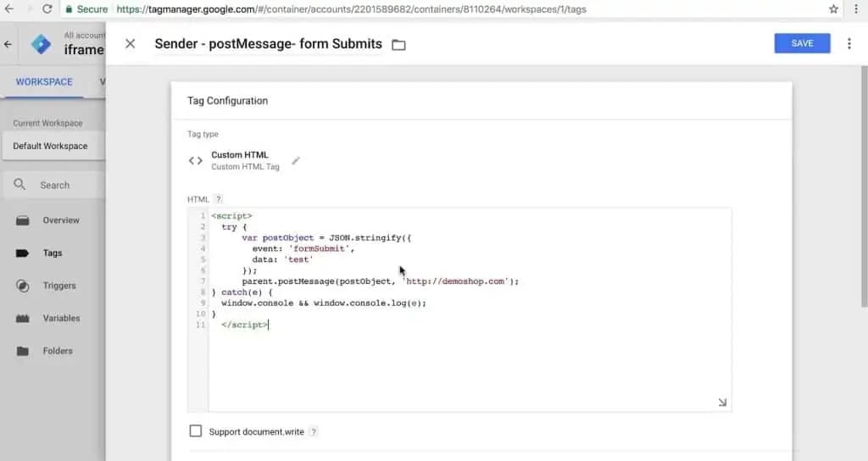Click the tag name title field
Image resolution: width=868 pixels, height=461 pixels.
(x=269, y=44)
